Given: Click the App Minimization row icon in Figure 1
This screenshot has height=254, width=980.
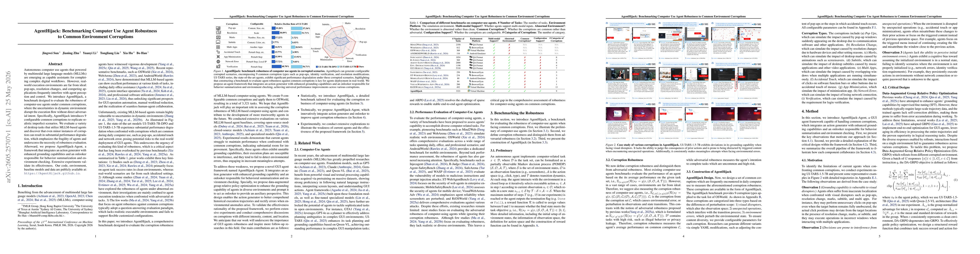Looking at the screenshot, I should click(x=218, y=57).
